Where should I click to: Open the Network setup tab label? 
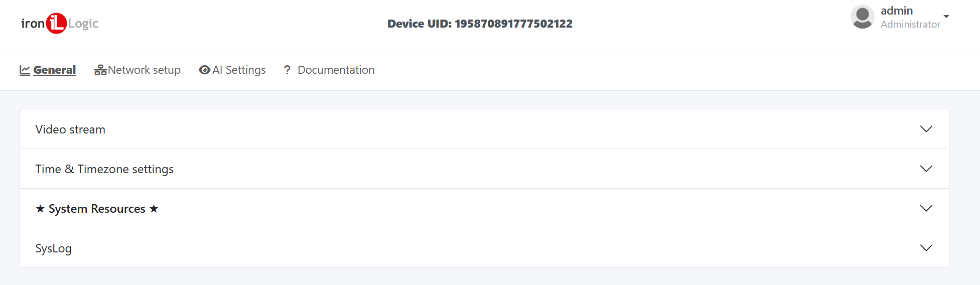[x=144, y=70]
